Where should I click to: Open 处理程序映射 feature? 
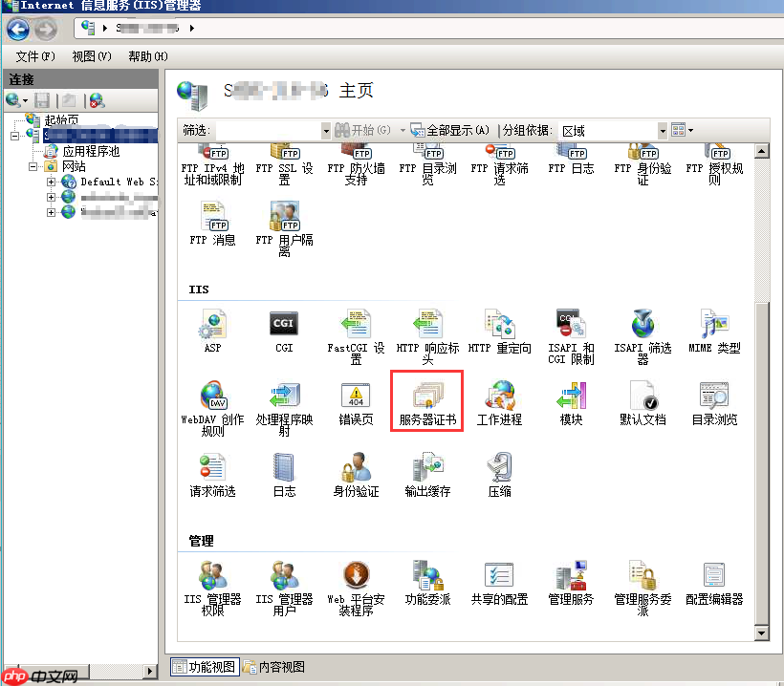[284, 408]
